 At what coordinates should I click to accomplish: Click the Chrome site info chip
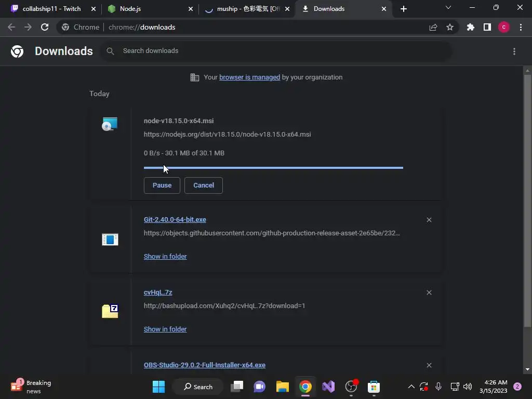tap(81, 27)
